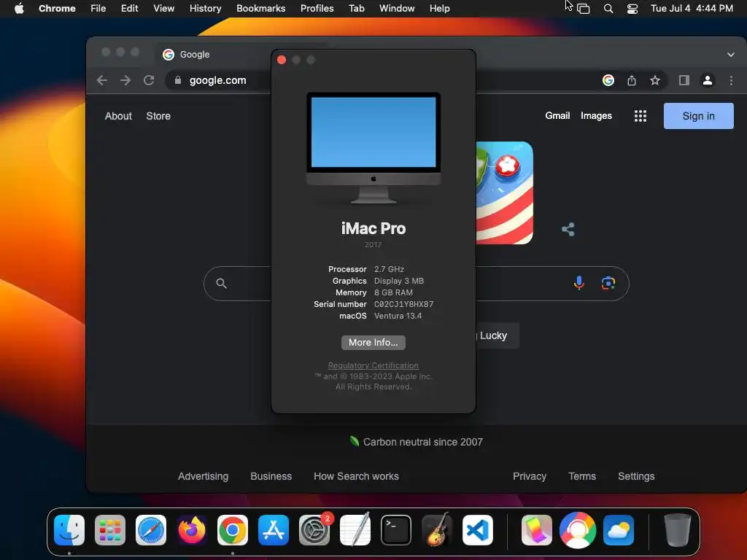Expand the tab search chevron
This screenshot has width=747, height=560.
tap(730, 54)
